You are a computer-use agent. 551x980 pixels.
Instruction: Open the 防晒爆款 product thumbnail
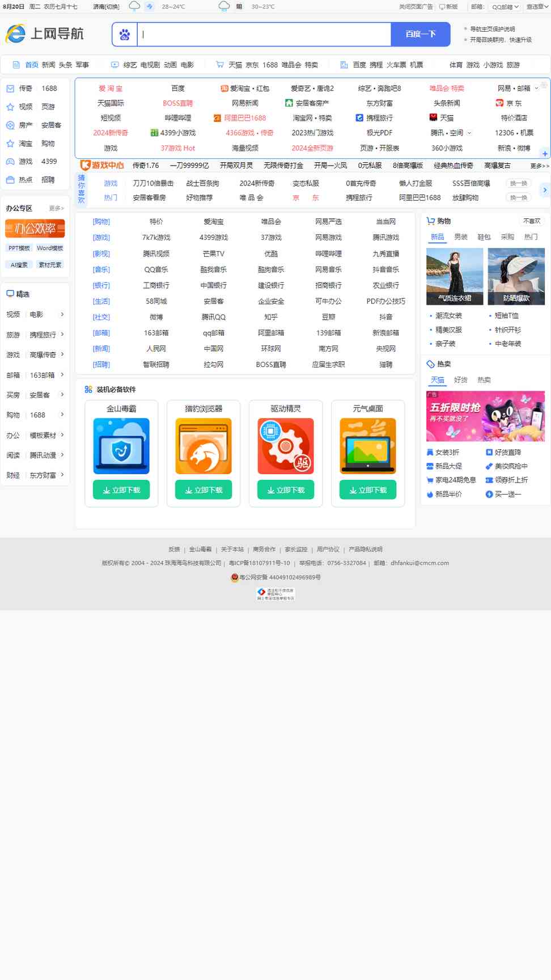[516, 276]
